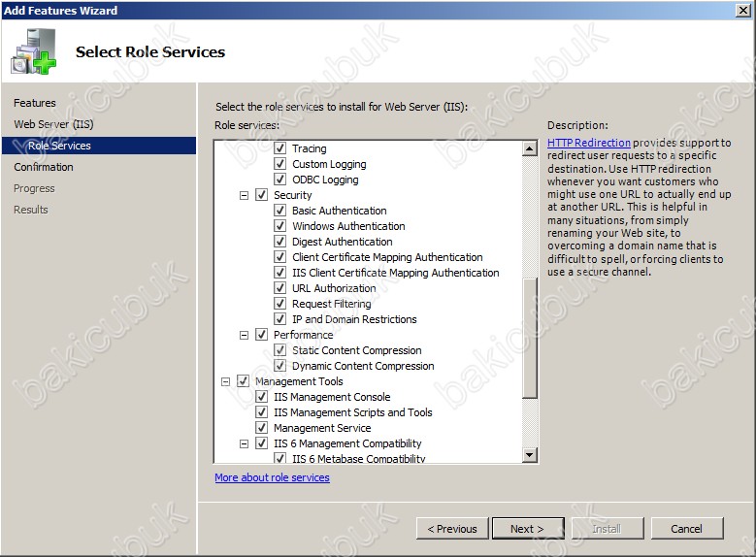The image size is (756, 557).
Task: Click the Previous button
Action: click(x=452, y=529)
